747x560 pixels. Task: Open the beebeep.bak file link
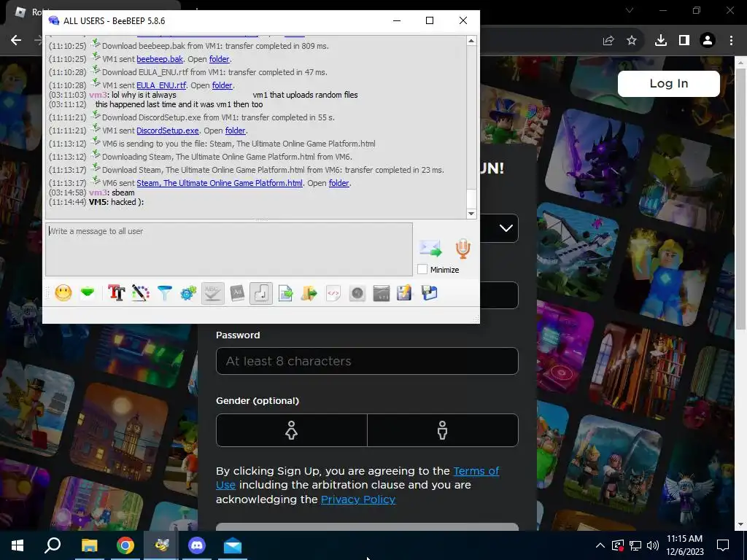tap(160, 59)
